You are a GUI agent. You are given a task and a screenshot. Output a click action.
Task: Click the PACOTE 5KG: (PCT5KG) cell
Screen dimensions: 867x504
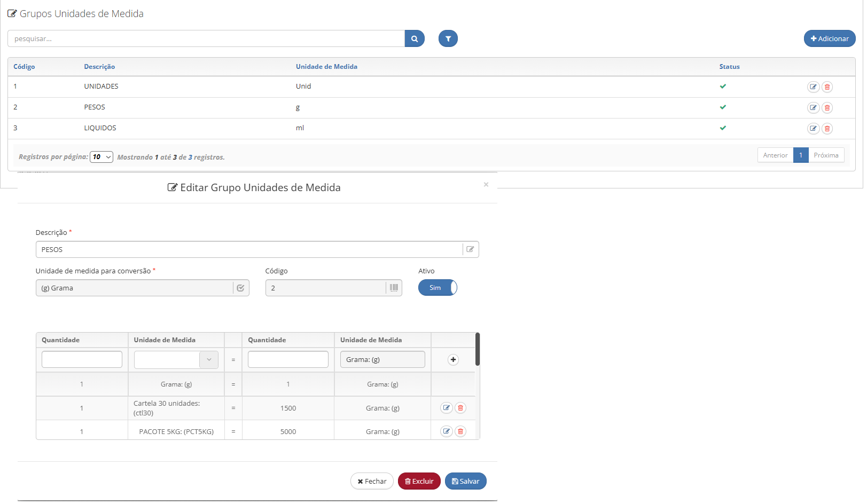(x=176, y=431)
